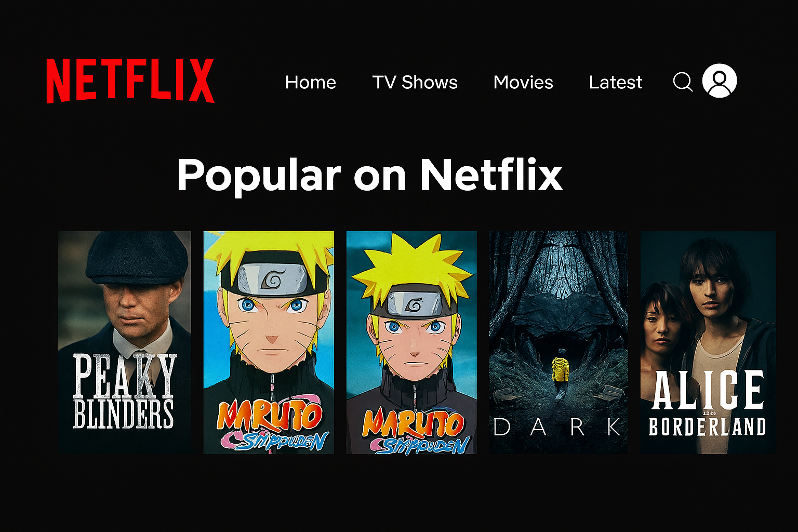798x532 pixels.
Task: Go to the Home menu item
Action: (x=311, y=82)
